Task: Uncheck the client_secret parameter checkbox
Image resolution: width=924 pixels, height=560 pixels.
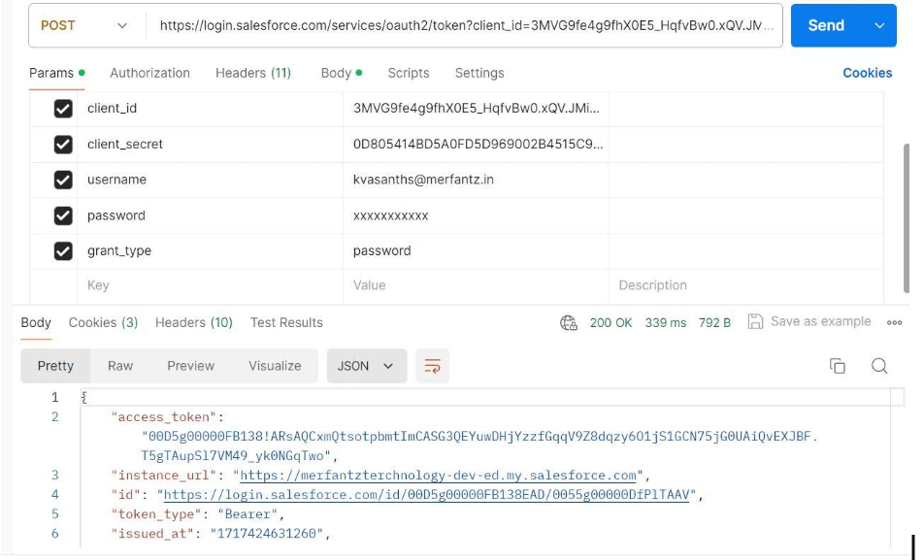Action: click(63, 145)
